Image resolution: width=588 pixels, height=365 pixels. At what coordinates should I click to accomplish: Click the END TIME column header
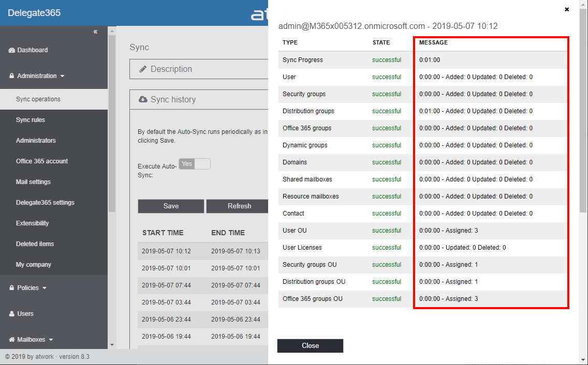pos(228,233)
